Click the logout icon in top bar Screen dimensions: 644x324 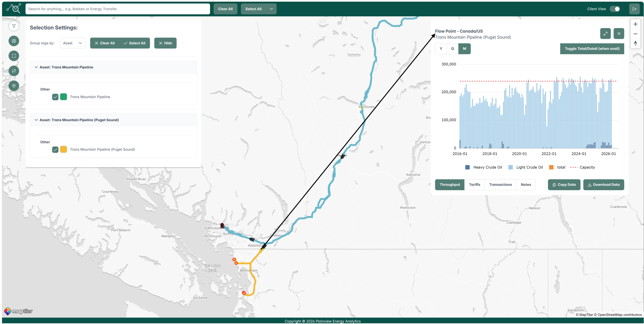(x=634, y=9)
